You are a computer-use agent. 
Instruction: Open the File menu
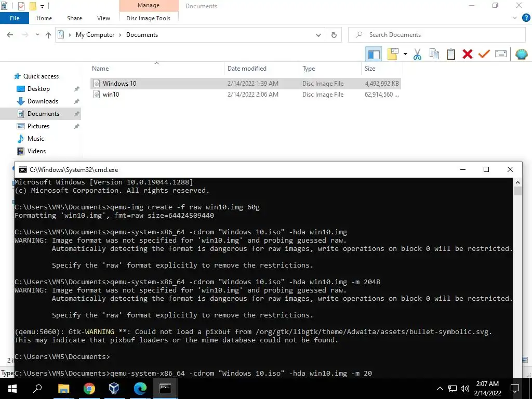pos(15,18)
